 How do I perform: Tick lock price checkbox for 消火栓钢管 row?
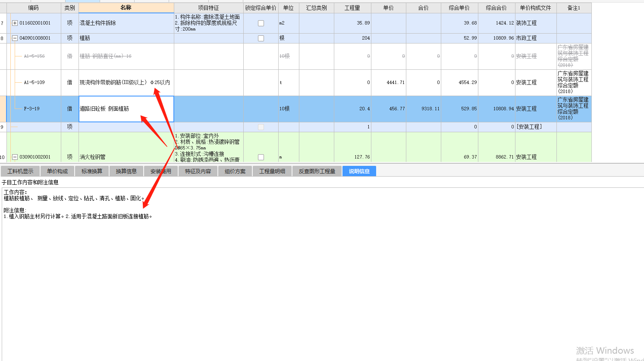coord(261,157)
